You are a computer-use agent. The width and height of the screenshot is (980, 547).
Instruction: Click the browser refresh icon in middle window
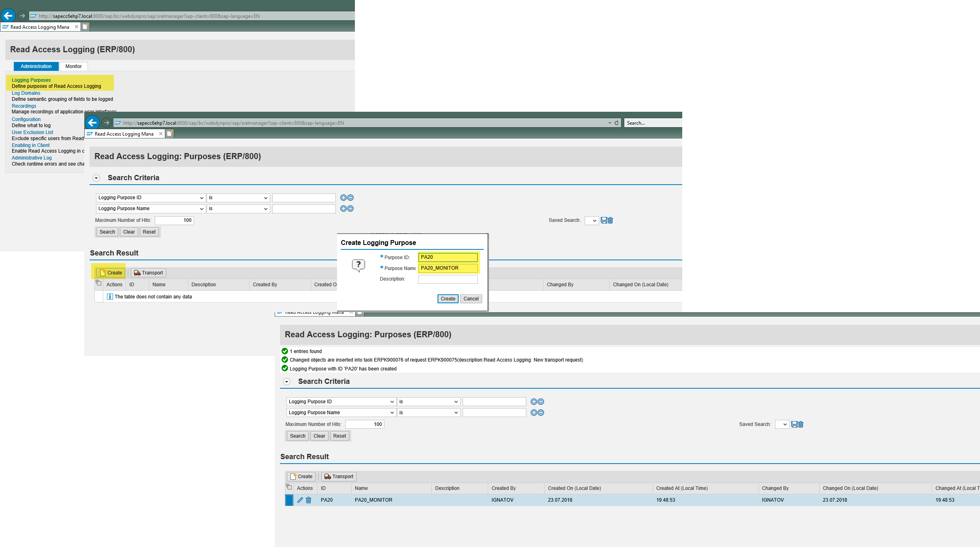pos(617,123)
